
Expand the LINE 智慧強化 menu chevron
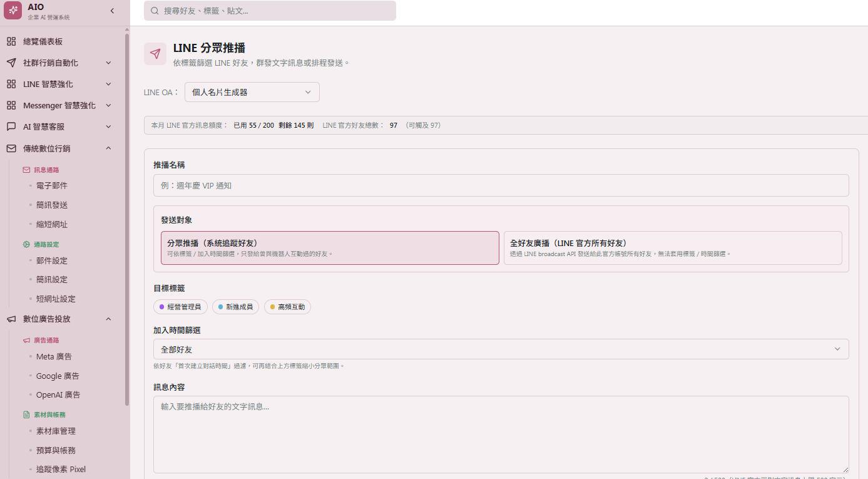[108, 84]
